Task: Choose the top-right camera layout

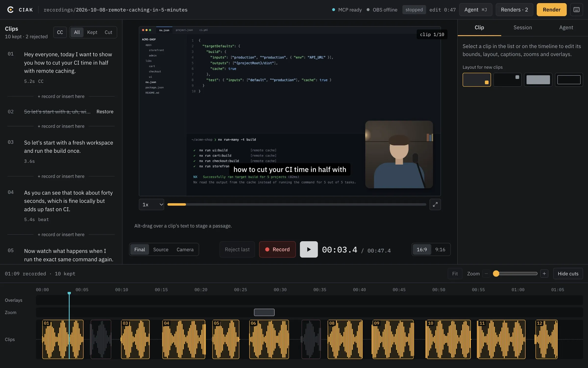Action: [x=507, y=80]
